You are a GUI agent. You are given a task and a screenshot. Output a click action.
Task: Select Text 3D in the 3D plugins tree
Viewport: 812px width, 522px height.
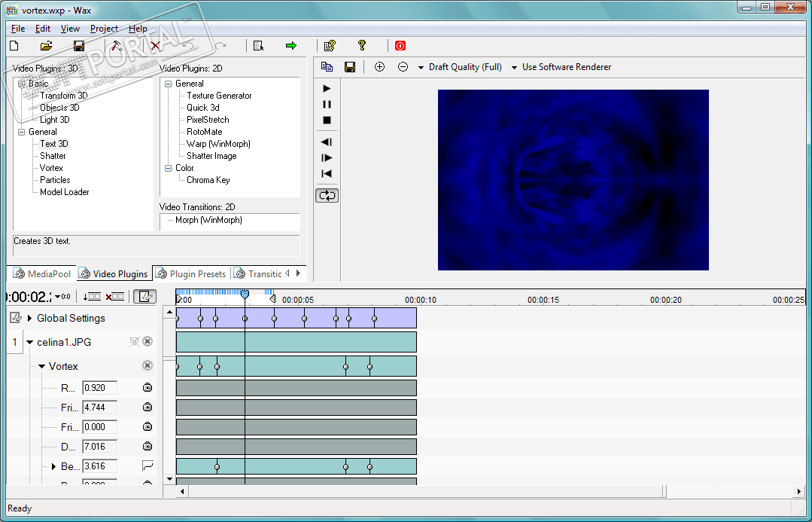(53, 144)
